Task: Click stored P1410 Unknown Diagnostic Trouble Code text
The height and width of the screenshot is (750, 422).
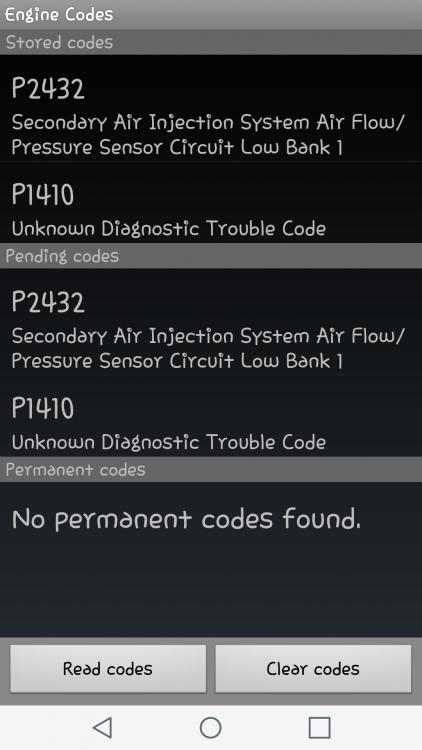Action: (x=168, y=229)
